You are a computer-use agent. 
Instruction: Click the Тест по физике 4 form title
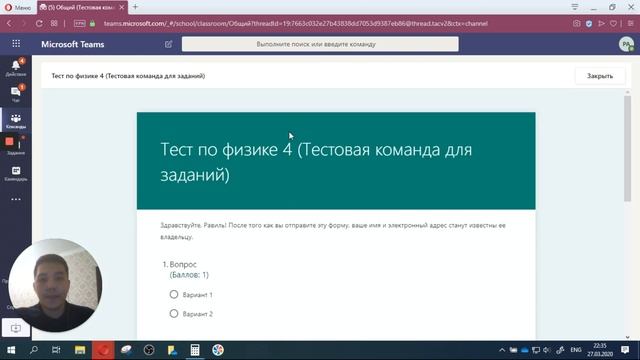316,162
